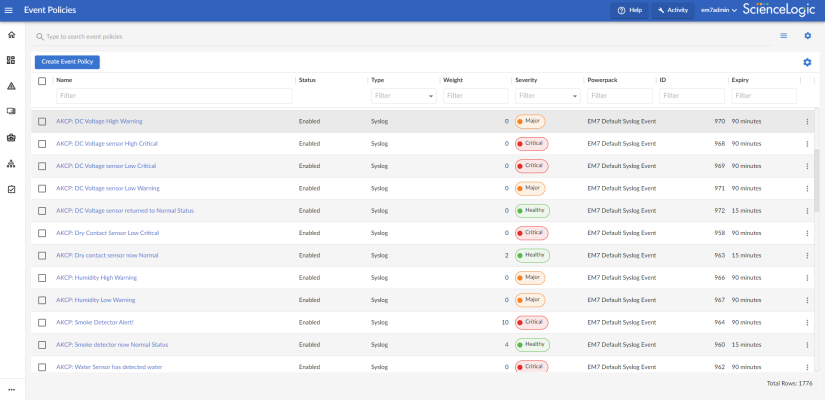Open Events warning triangle in sidebar
The height and width of the screenshot is (400, 825).
pos(11,86)
